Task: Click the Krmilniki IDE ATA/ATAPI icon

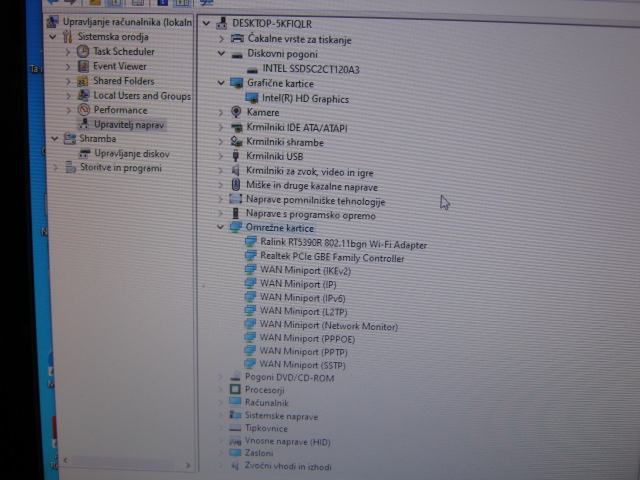Action: (x=236, y=128)
